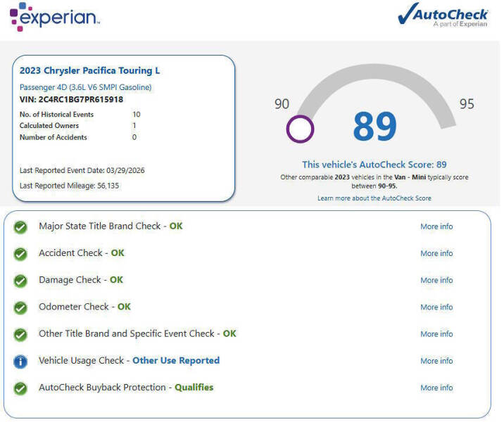This screenshot has width=504, height=422.
Task: Click green checkmark beside Accident Check
Action: pos(20,254)
